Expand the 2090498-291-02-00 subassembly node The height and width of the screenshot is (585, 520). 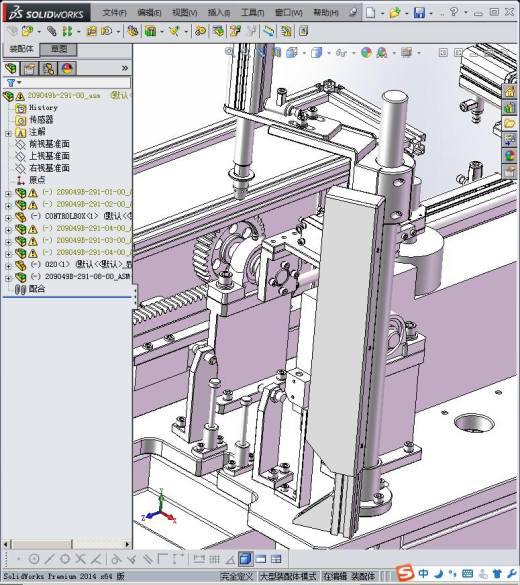[8, 206]
